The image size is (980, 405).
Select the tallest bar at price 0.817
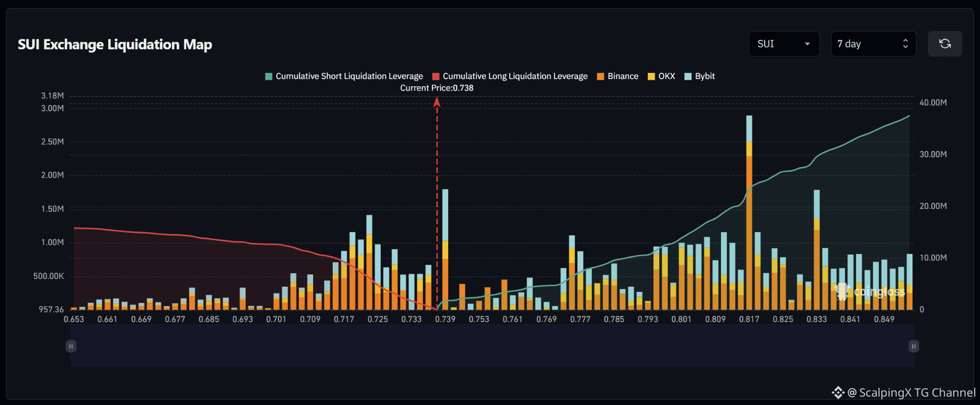tap(749, 213)
